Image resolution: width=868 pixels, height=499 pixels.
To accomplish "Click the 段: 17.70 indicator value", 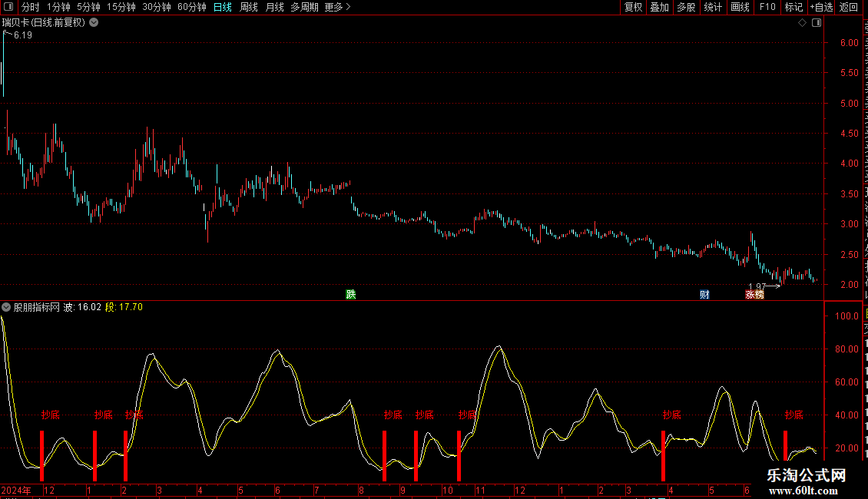I will coord(124,307).
